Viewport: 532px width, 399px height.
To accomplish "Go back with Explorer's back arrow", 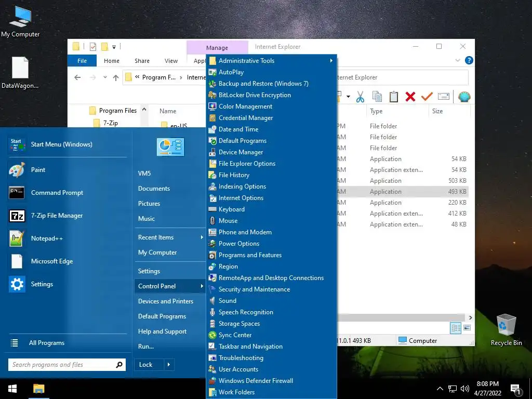I will coord(77,77).
